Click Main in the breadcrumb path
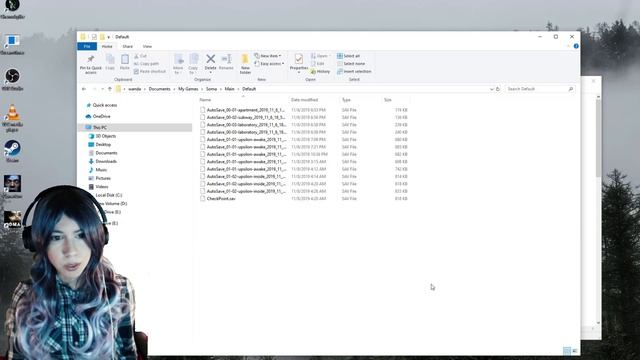Screen dimensions: 640x360 coord(229,89)
